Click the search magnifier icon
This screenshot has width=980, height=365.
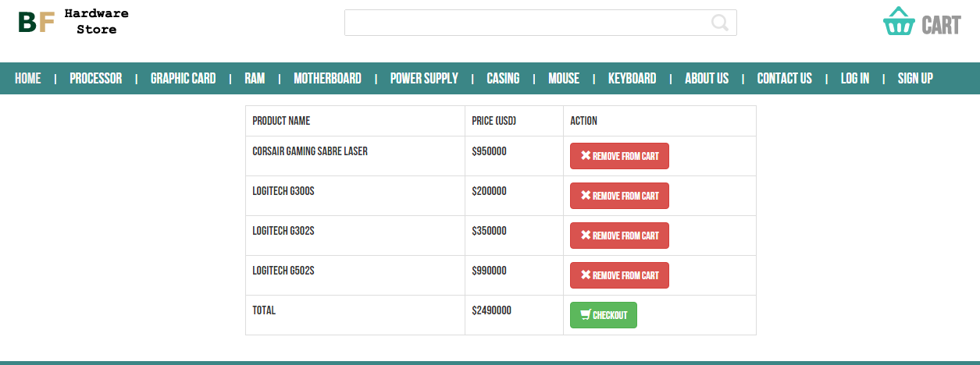(720, 23)
